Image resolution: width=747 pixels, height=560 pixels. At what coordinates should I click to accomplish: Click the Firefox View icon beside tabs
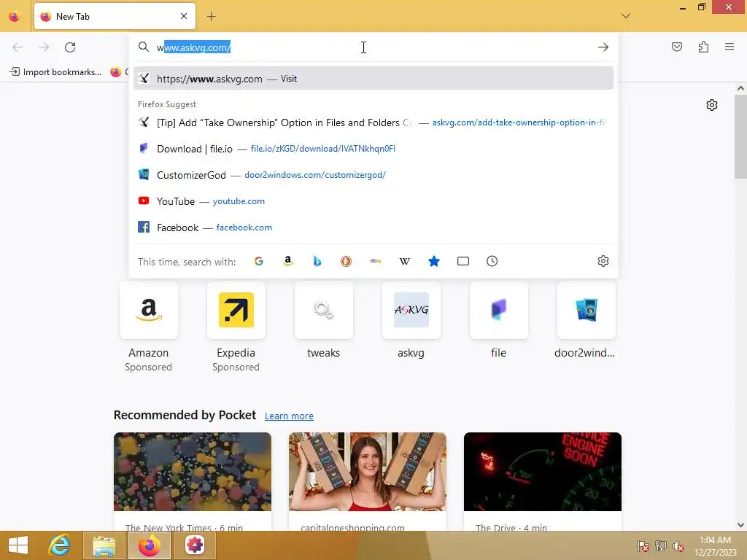tap(15, 17)
